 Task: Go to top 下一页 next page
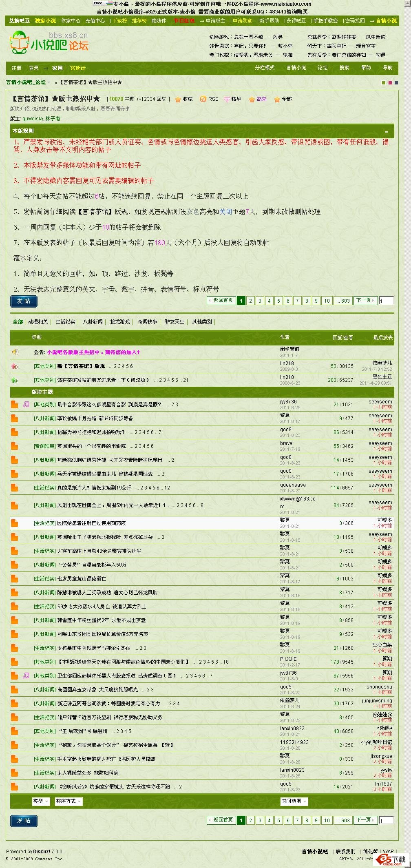click(365, 301)
